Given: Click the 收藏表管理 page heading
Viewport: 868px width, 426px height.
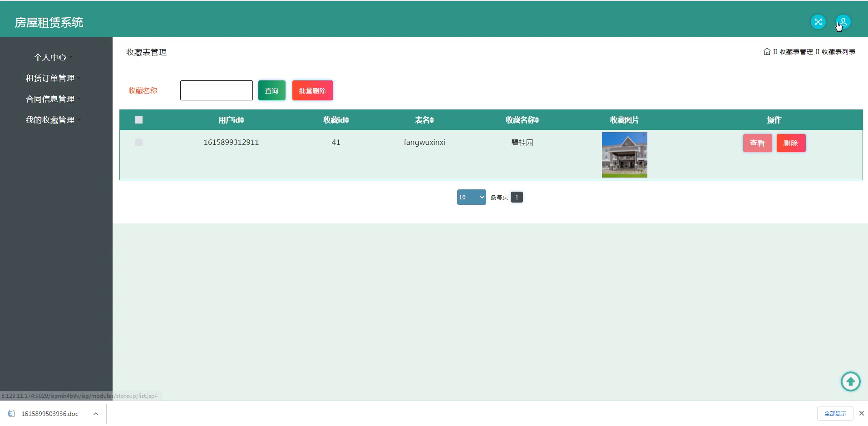Looking at the screenshot, I should coord(146,52).
